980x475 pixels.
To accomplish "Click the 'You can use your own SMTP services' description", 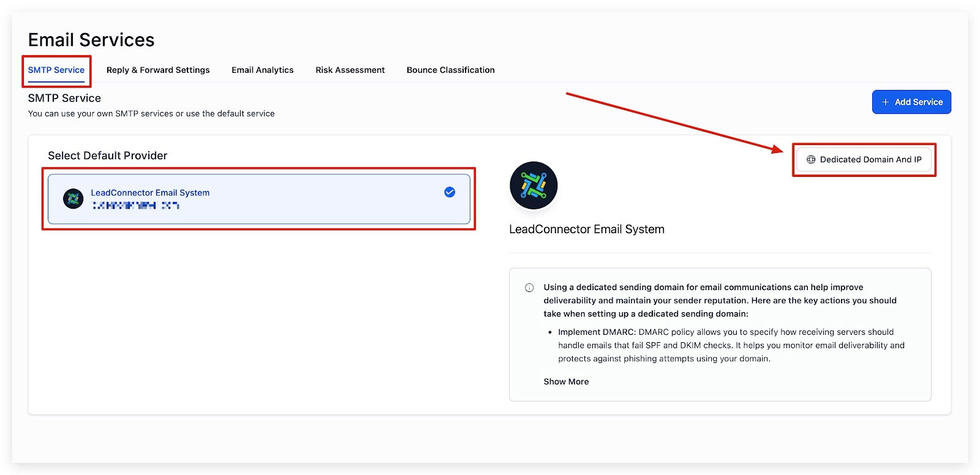I will coord(151,114).
